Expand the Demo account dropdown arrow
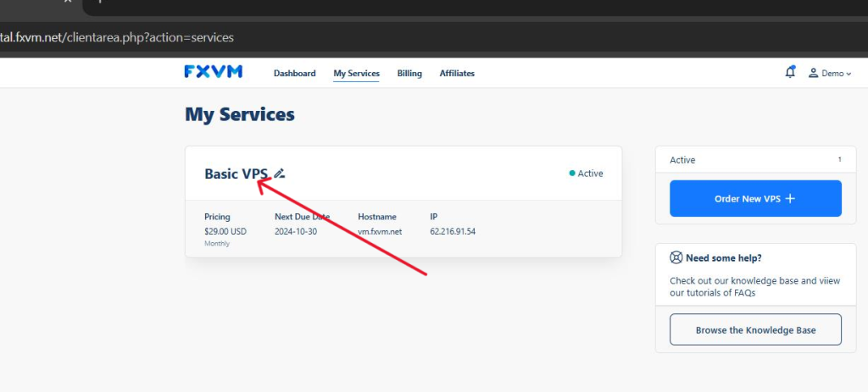The height and width of the screenshot is (392, 868). pos(849,75)
